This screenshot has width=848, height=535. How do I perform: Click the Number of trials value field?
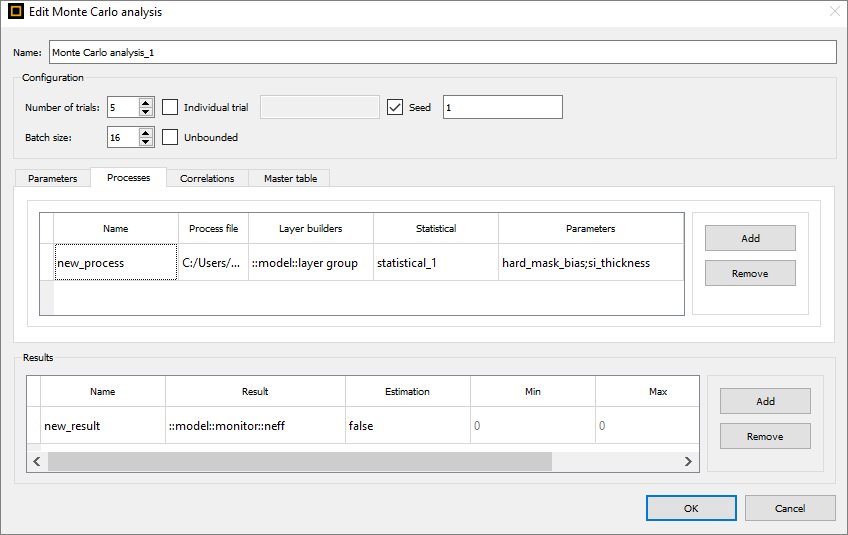(123, 107)
